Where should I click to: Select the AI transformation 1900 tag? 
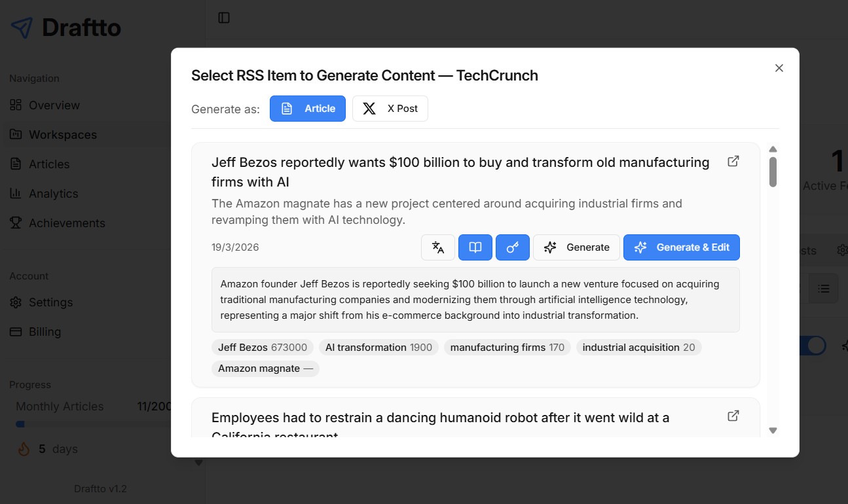point(378,348)
